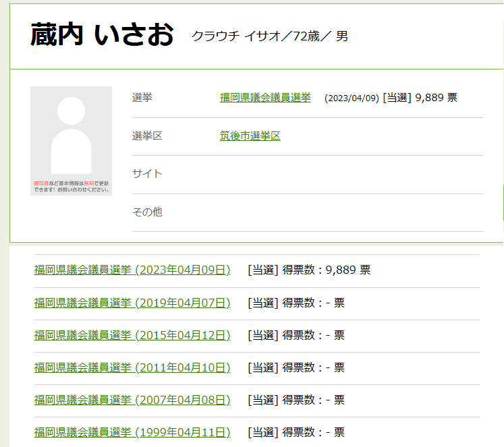Click the [当選] result on 2019 row

[263, 303]
